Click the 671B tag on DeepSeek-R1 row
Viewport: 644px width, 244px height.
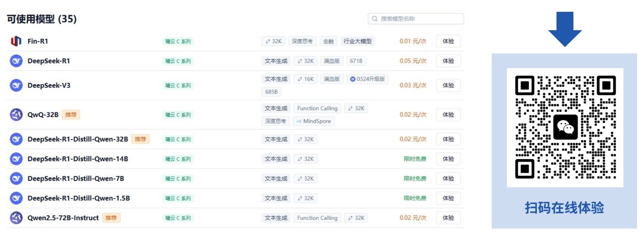[x=356, y=61]
